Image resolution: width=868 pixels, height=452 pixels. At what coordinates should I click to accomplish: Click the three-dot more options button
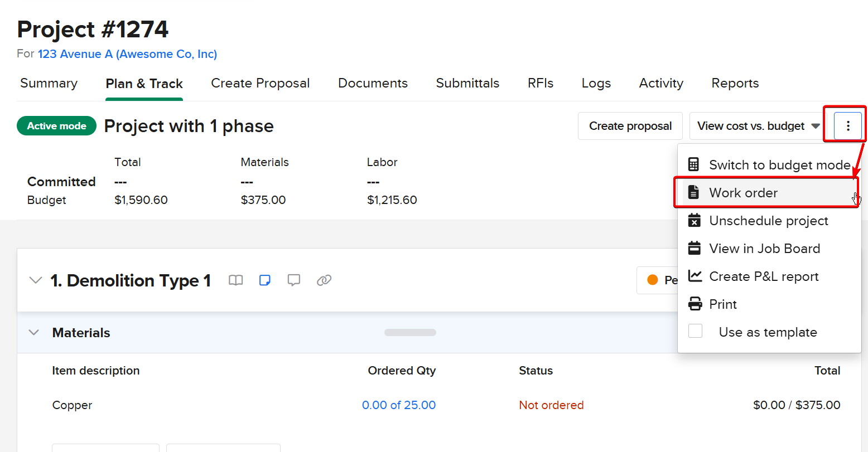click(x=847, y=126)
